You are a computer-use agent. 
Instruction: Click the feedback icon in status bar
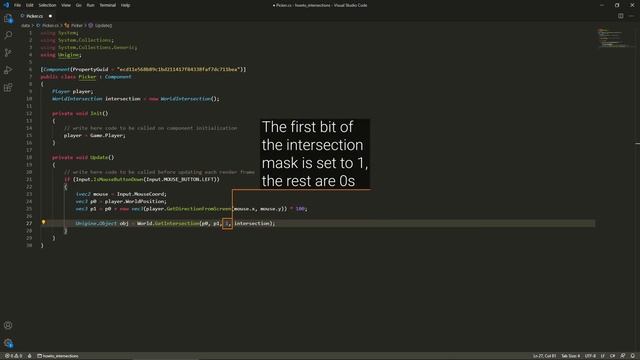tap(622, 356)
